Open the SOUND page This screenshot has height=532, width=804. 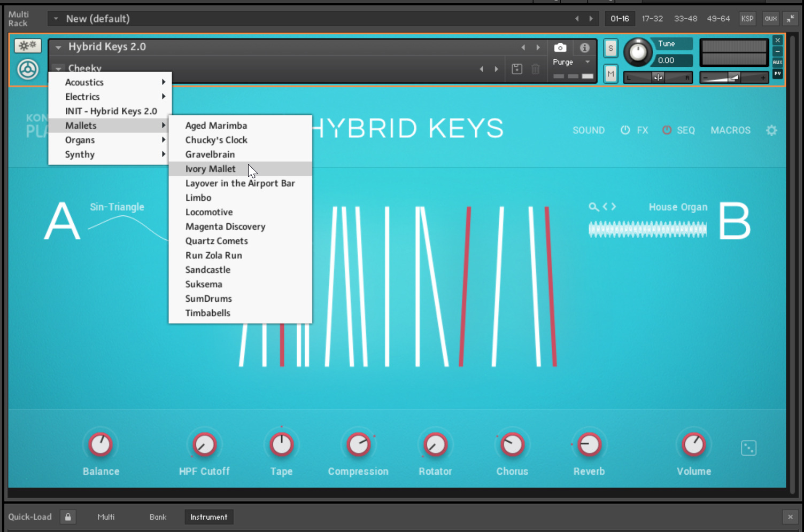[589, 130]
